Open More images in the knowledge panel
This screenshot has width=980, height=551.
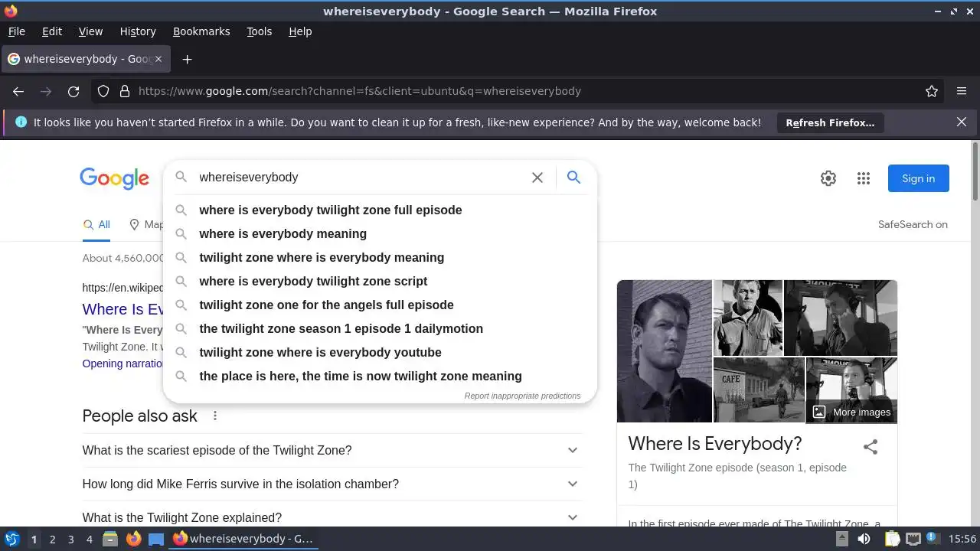pos(851,412)
